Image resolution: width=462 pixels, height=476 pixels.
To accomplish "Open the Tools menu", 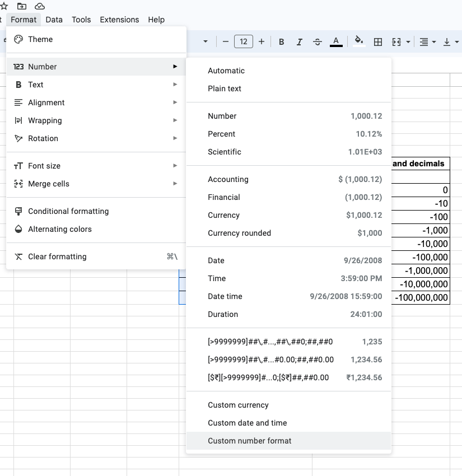I will pyautogui.click(x=81, y=20).
